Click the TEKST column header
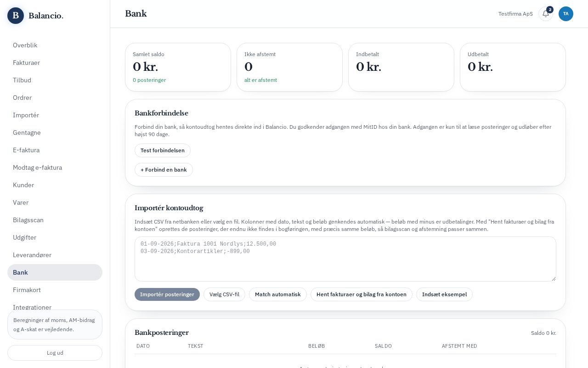This screenshot has height=368, width=588. pyautogui.click(x=195, y=346)
